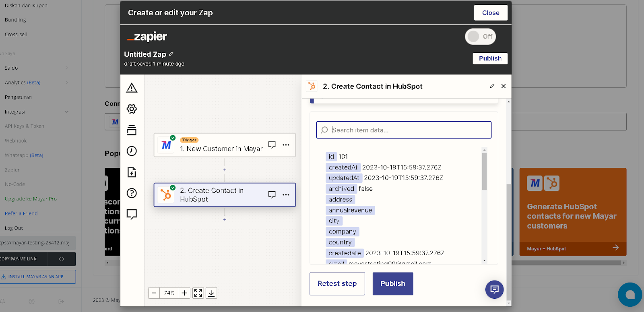Open API Keys & Token in sidebar
The height and width of the screenshot is (312, 644).
pos(25,126)
